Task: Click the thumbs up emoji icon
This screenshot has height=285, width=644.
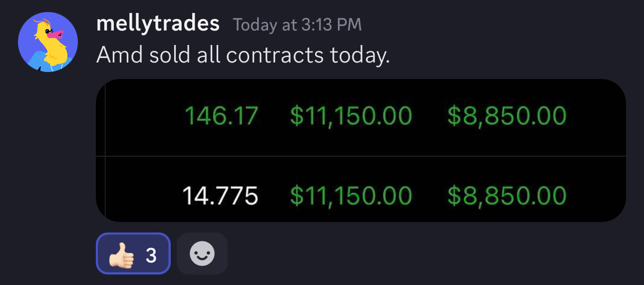Action: pos(122,255)
